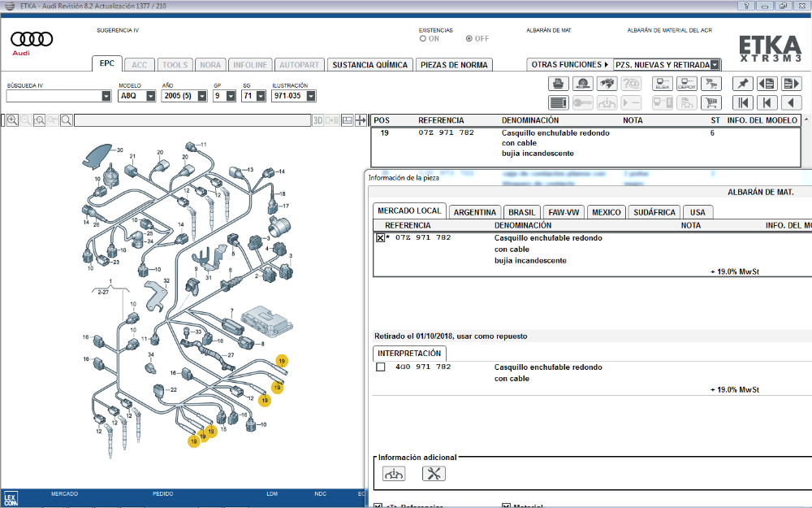Uncheck the 07Z 971 782 reference checkbox
Screen dimensions: 812x508
pos(381,238)
